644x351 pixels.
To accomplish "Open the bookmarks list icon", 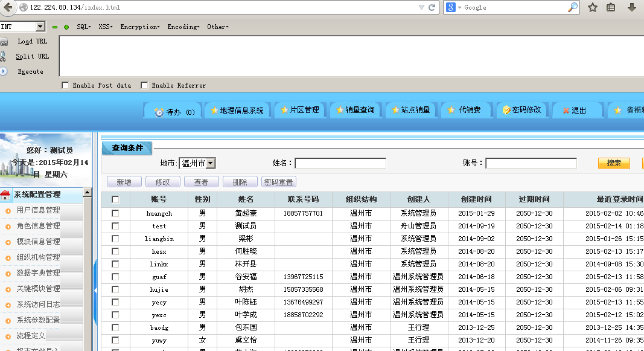I will 611,7.
